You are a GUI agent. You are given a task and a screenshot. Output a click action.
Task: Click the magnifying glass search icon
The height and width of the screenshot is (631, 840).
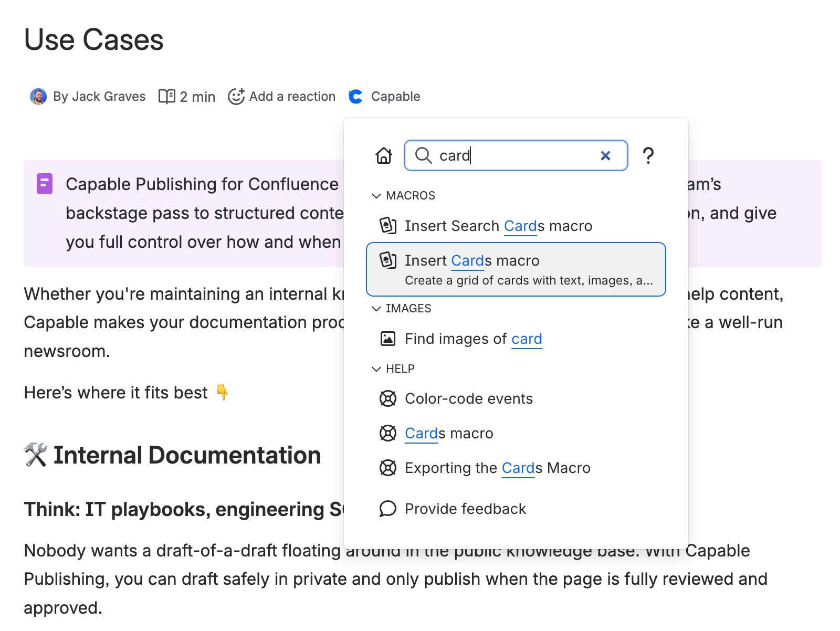(424, 155)
